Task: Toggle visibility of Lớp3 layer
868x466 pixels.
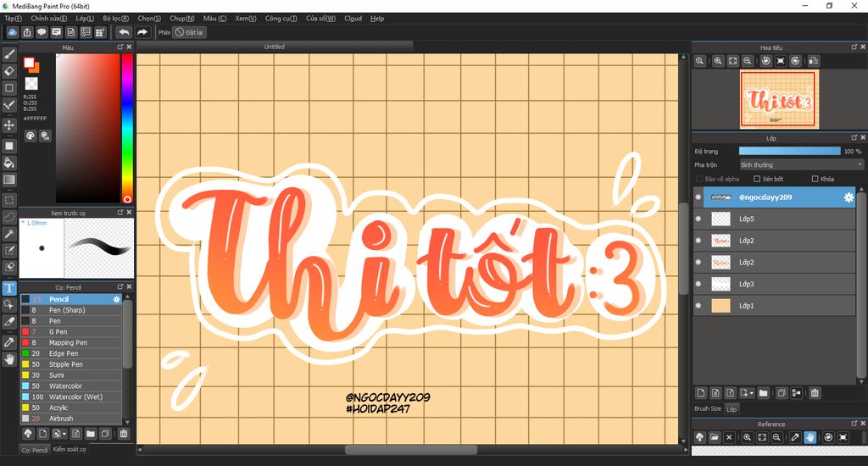Action: coord(698,284)
